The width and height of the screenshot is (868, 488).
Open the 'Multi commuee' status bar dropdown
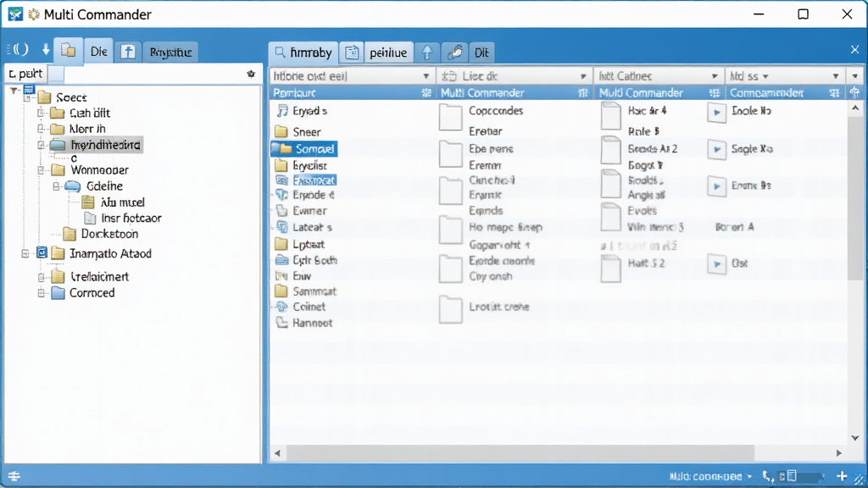tap(749, 476)
